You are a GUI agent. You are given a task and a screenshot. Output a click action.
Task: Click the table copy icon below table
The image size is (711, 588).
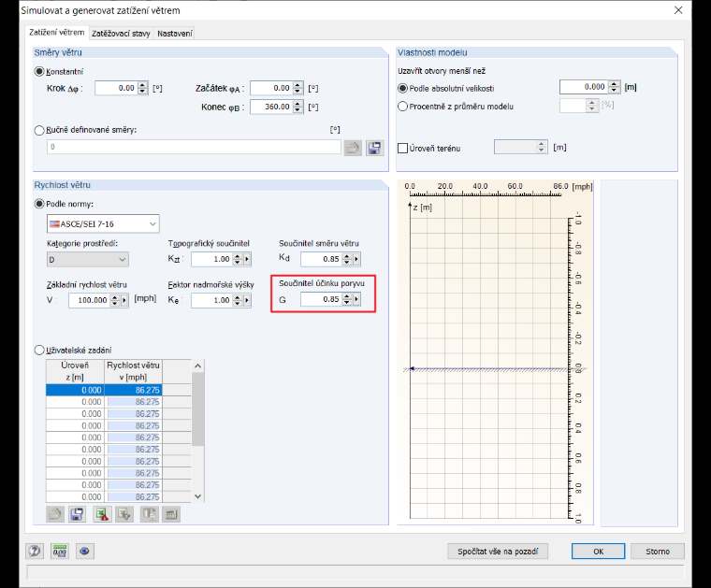pos(149,514)
